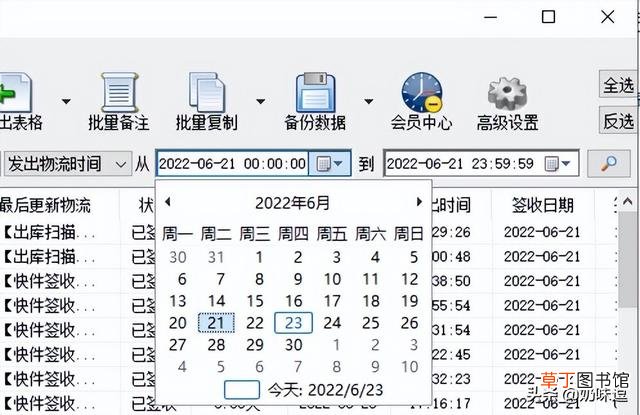Image resolution: width=640 pixels, height=415 pixels.
Task: Select greyed May 31 in calendar
Action: [216, 257]
